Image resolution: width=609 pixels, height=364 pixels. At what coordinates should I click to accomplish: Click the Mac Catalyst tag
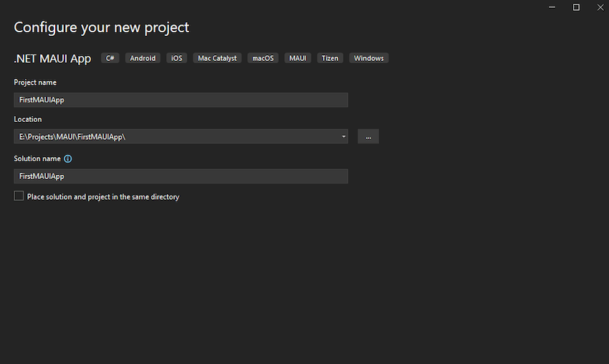(x=217, y=59)
